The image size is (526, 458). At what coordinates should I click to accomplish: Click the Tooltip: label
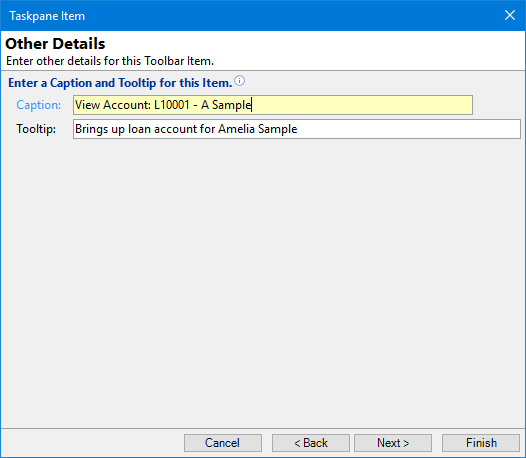(36, 129)
